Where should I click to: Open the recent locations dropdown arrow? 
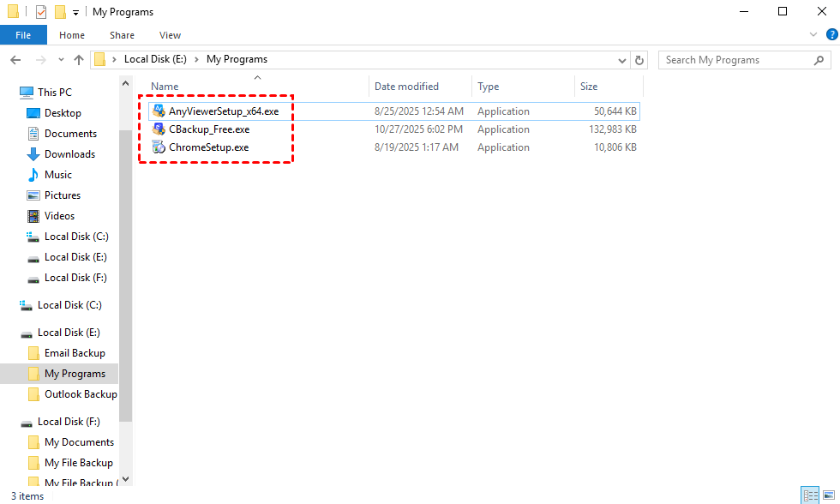60,60
